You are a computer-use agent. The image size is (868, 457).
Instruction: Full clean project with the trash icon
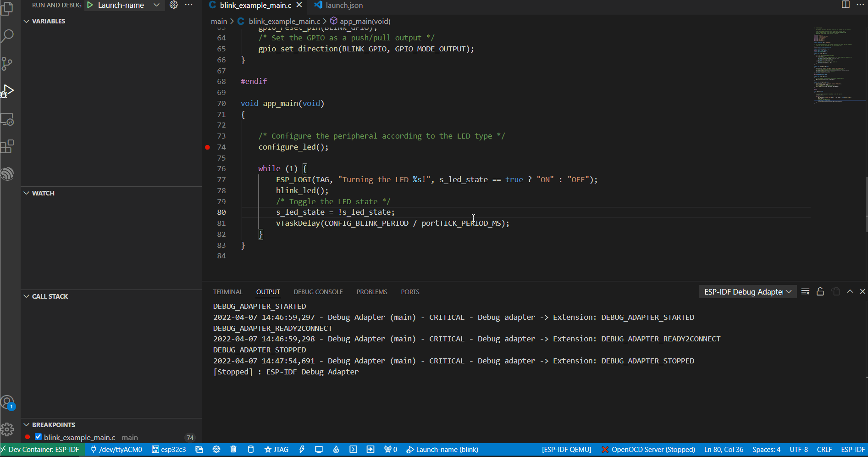pos(233,450)
